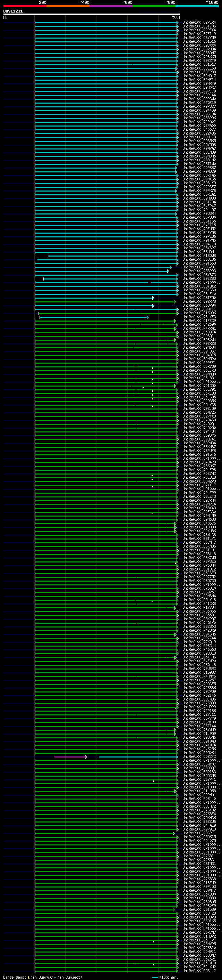Select hit label UniRef100_B9NDJ7

(x=199, y=76)
